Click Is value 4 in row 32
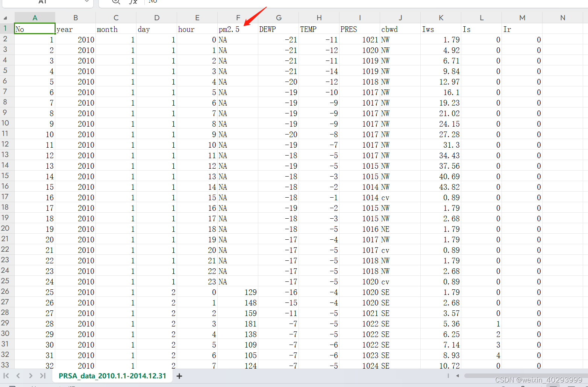The width and height of the screenshot is (588, 387). click(482, 355)
